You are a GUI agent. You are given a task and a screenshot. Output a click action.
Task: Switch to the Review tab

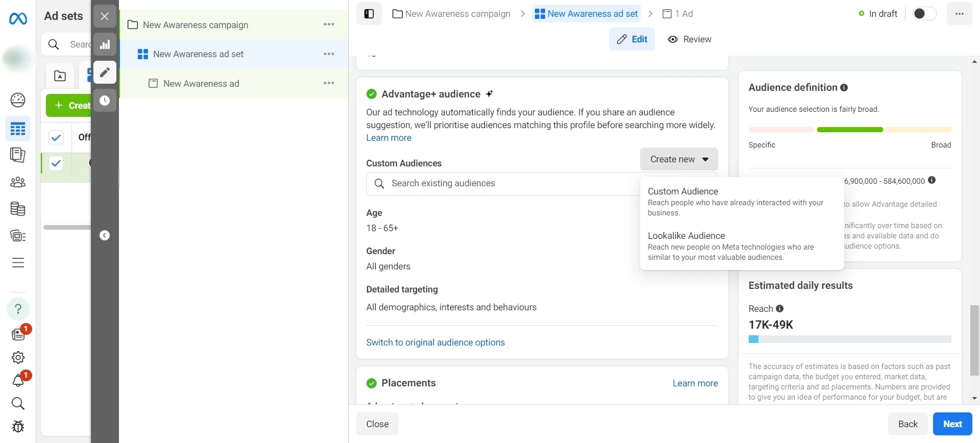pyautogui.click(x=690, y=39)
